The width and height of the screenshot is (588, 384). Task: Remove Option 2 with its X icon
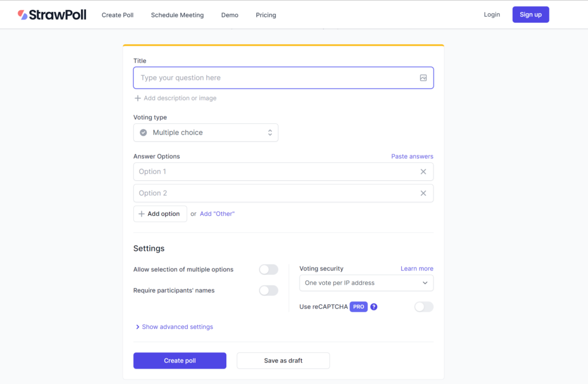click(x=423, y=193)
